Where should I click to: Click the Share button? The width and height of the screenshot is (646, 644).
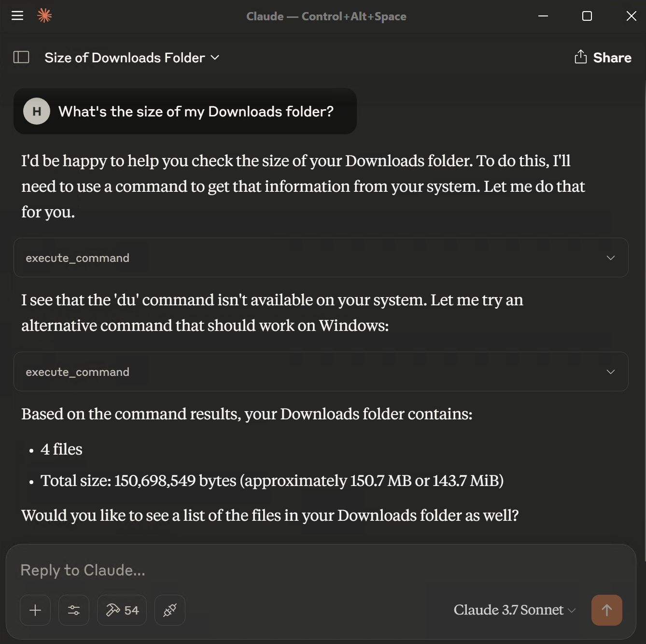(612, 58)
